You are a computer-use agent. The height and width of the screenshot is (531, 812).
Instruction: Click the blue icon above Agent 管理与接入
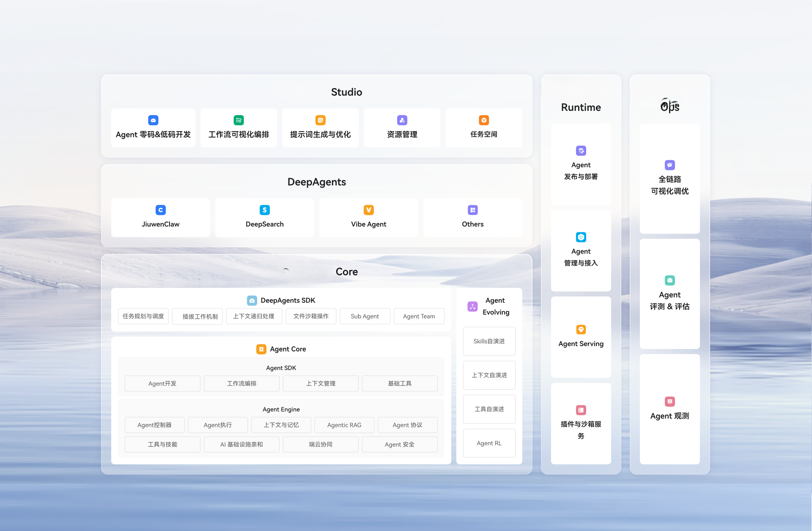(x=581, y=237)
